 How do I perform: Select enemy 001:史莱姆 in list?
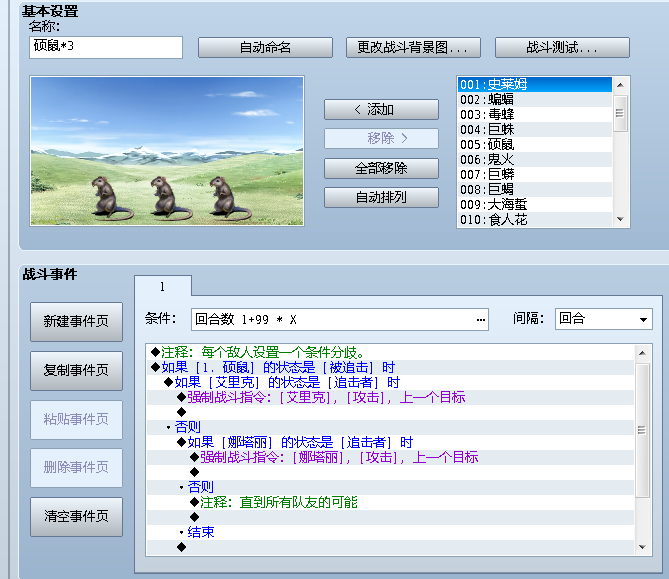[535, 84]
